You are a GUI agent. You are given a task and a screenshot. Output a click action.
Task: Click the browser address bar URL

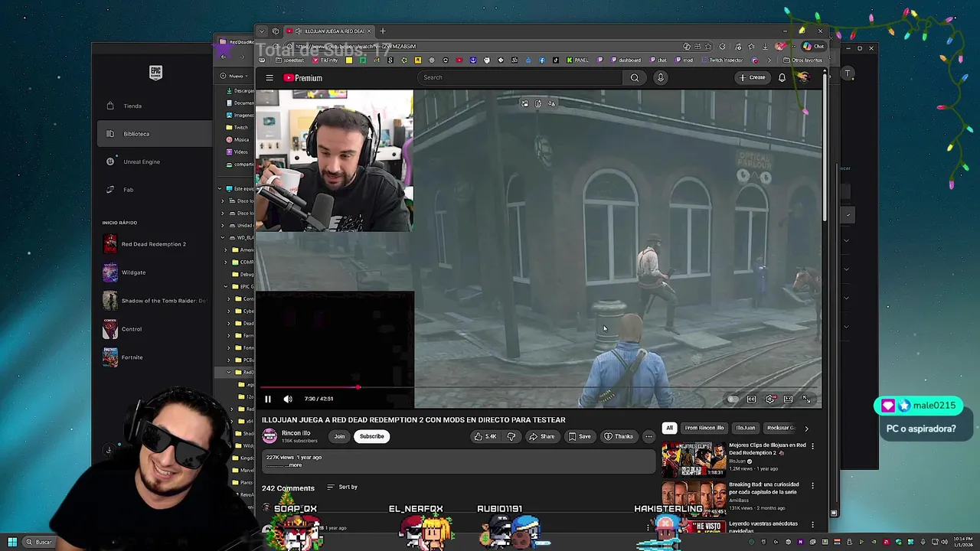tap(356, 47)
